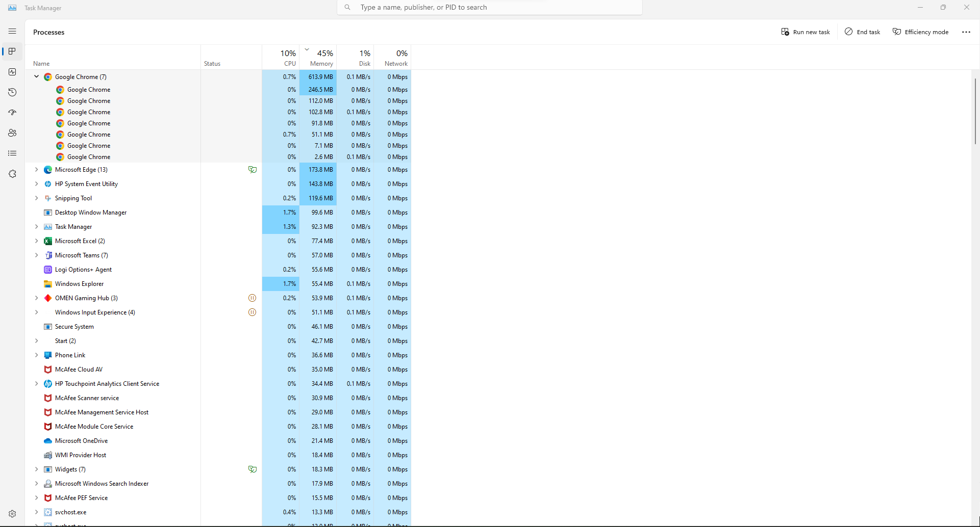Select the Desktop Window Manager row
The height and width of the screenshot is (527, 980).
pyautogui.click(x=218, y=213)
